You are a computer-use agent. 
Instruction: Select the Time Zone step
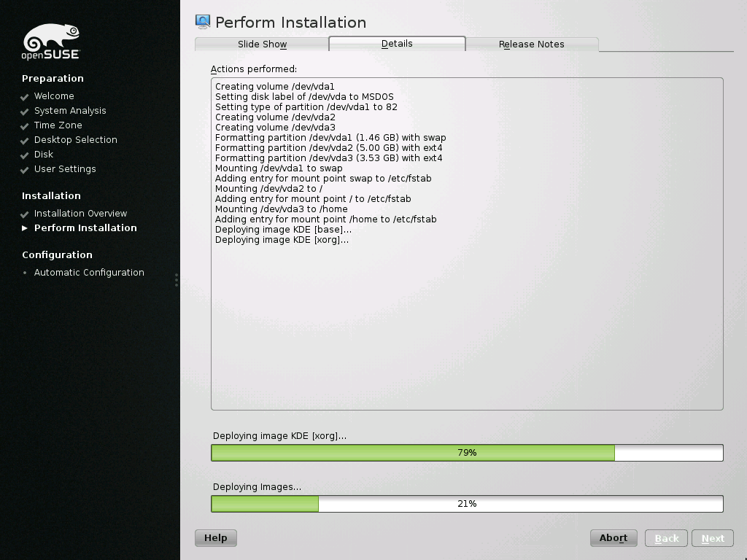pos(58,125)
